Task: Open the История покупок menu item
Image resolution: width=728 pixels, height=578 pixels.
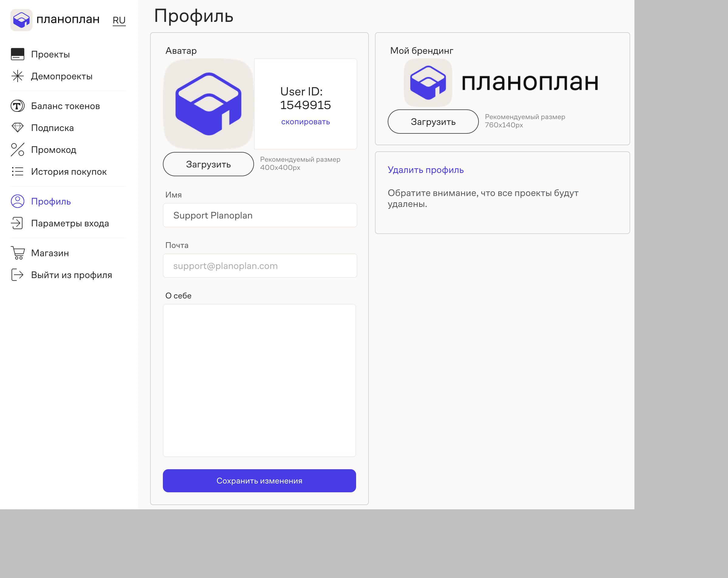Action: 69,172
